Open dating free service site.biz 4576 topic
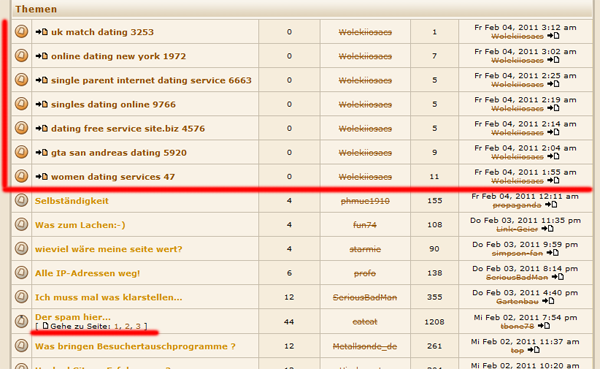The height and width of the screenshot is (369, 600). 128,129
